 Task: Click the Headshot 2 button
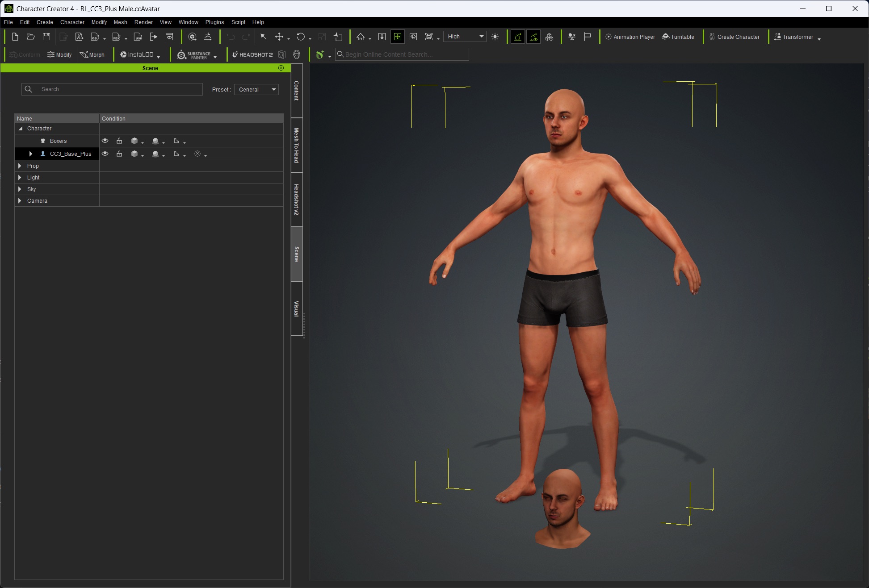point(252,54)
